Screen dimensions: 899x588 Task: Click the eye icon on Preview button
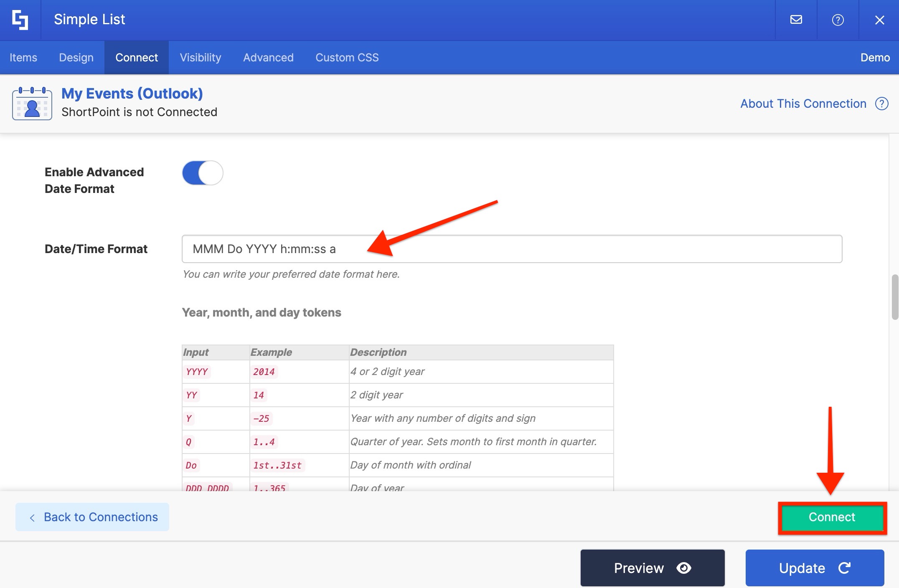tap(684, 568)
